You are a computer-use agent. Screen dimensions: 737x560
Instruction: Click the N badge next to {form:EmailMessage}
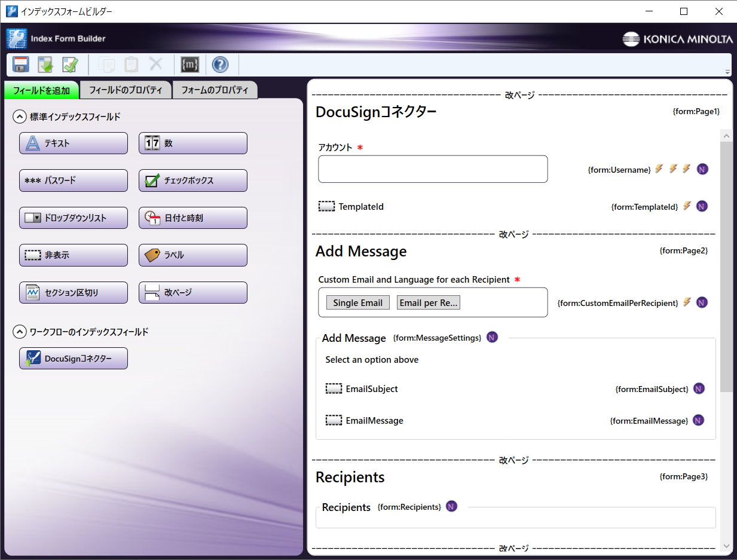699,420
